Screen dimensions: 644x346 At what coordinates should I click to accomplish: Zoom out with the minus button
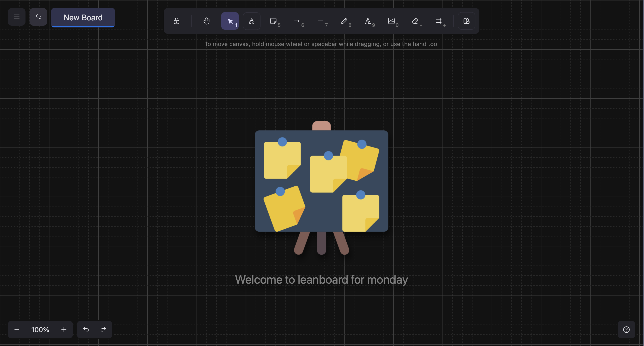pyautogui.click(x=17, y=329)
